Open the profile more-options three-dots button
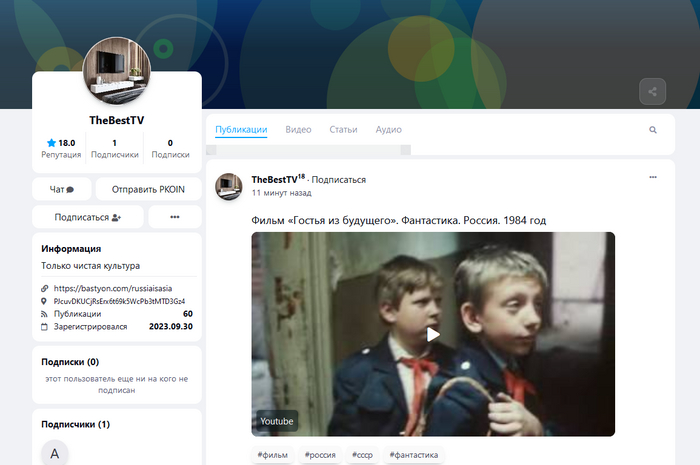Image resolution: width=700 pixels, height=465 pixels. (x=175, y=217)
